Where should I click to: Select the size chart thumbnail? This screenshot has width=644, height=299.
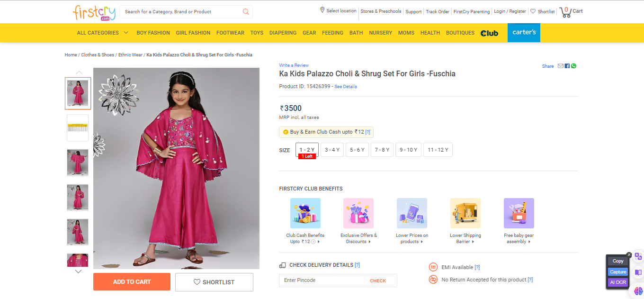(77, 128)
